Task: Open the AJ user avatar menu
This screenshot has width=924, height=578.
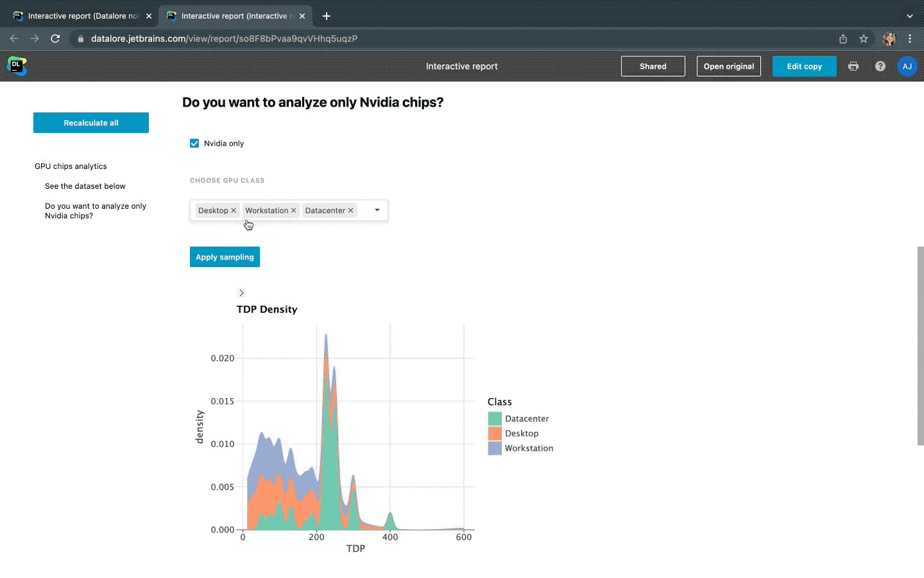Action: point(907,66)
